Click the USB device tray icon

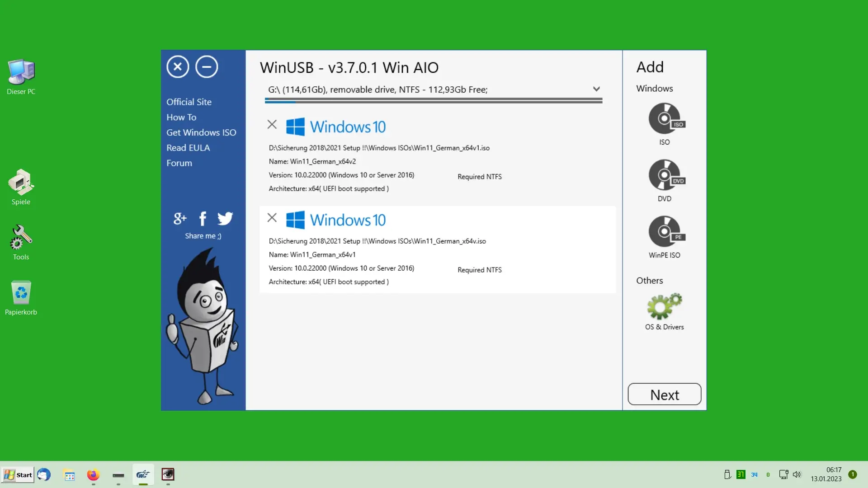(x=727, y=474)
